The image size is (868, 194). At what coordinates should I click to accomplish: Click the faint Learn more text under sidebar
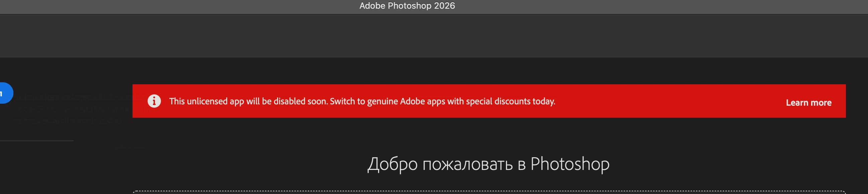(128, 147)
